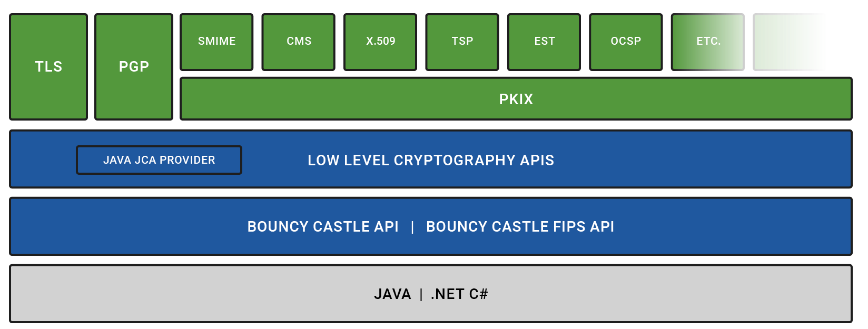Screen dimensions: 868x329
Task: Click the Low Level Cryptography APIs label
Action: [431, 160]
